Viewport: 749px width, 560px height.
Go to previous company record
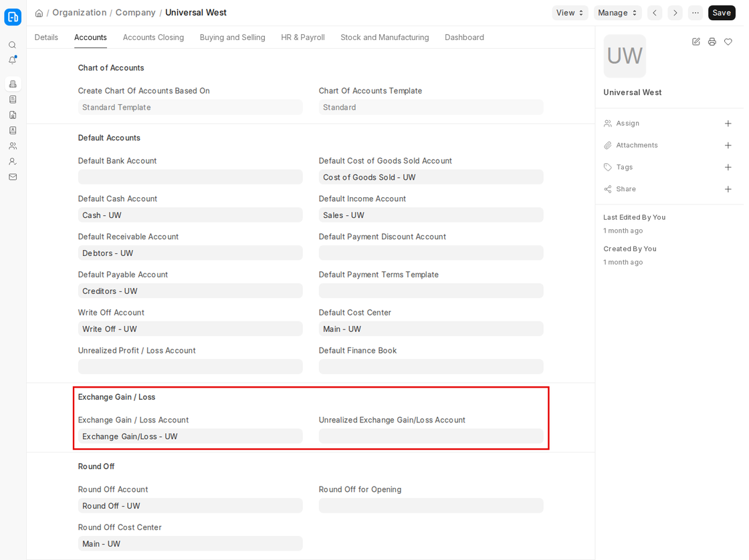(655, 13)
